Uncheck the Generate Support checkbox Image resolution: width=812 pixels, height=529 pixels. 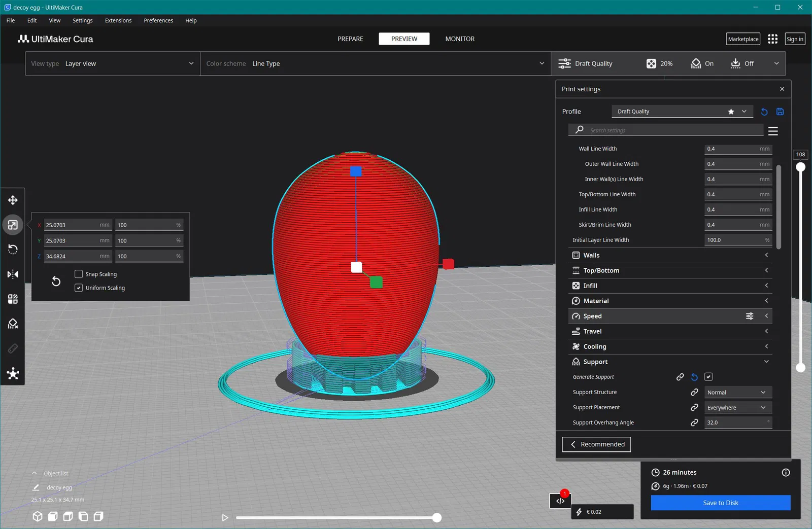coord(708,377)
